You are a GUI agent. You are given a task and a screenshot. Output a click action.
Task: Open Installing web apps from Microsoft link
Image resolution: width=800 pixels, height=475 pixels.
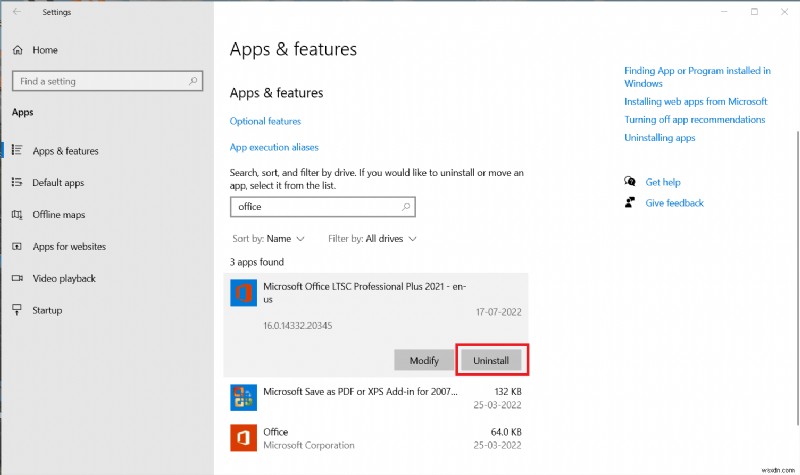point(695,102)
